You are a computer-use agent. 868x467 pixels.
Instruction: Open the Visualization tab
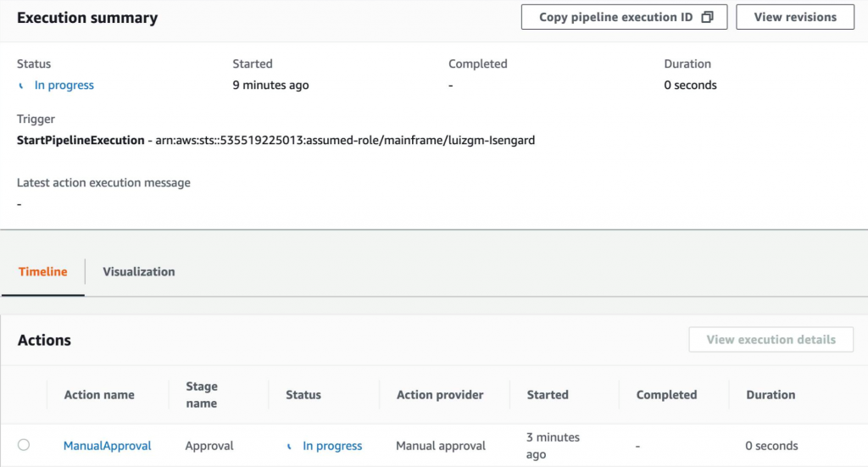(x=139, y=271)
